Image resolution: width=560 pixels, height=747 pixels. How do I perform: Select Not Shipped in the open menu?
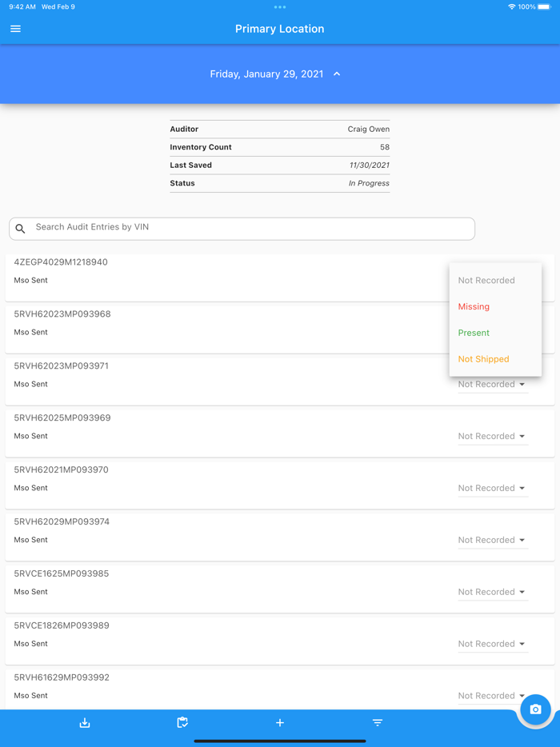pyautogui.click(x=482, y=358)
